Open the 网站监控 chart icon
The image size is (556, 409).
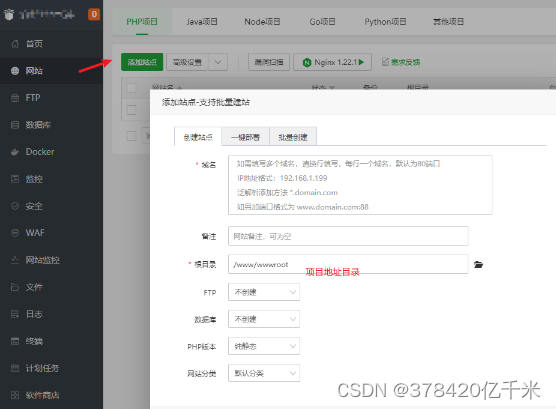tap(15, 260)
